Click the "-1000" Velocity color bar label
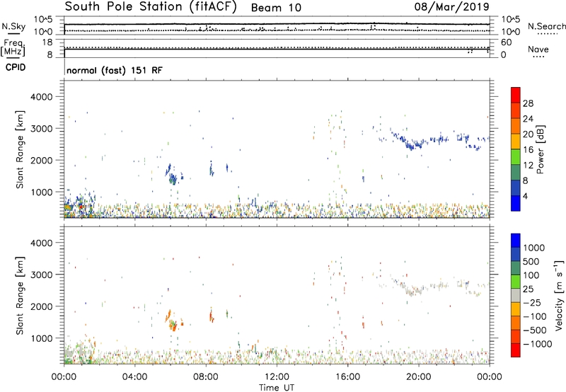 pos(538,344)
